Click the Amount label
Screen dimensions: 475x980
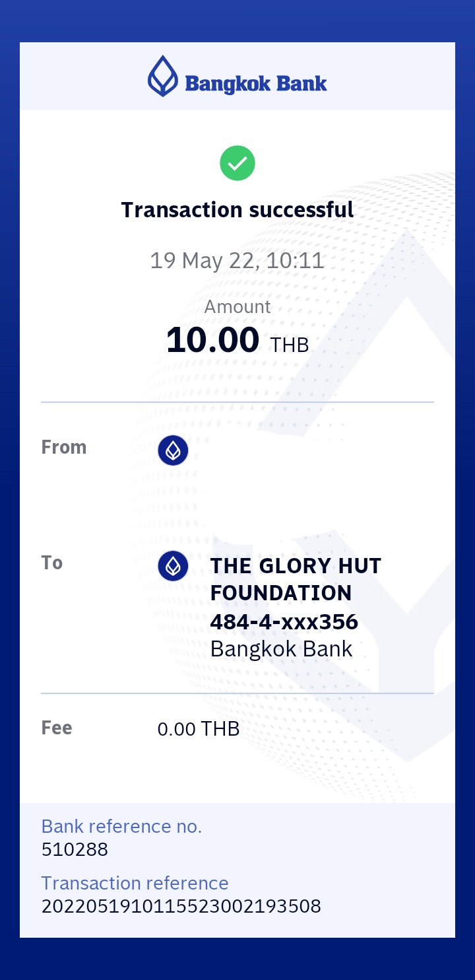237,307
